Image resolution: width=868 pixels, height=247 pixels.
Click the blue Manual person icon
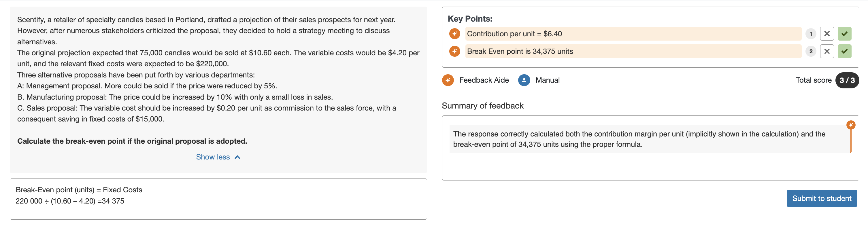(524, 80)
